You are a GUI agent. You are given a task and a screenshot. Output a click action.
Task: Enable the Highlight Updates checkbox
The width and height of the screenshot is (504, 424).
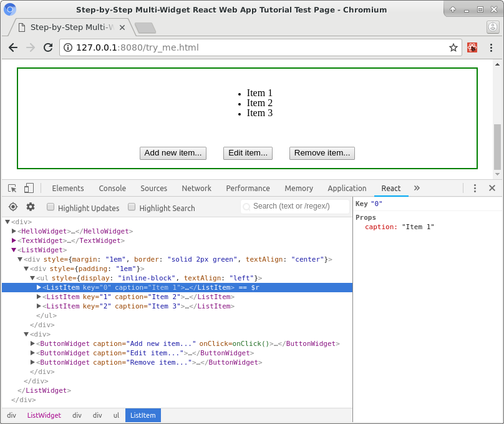pyautogui.click(x=51, y=207)
